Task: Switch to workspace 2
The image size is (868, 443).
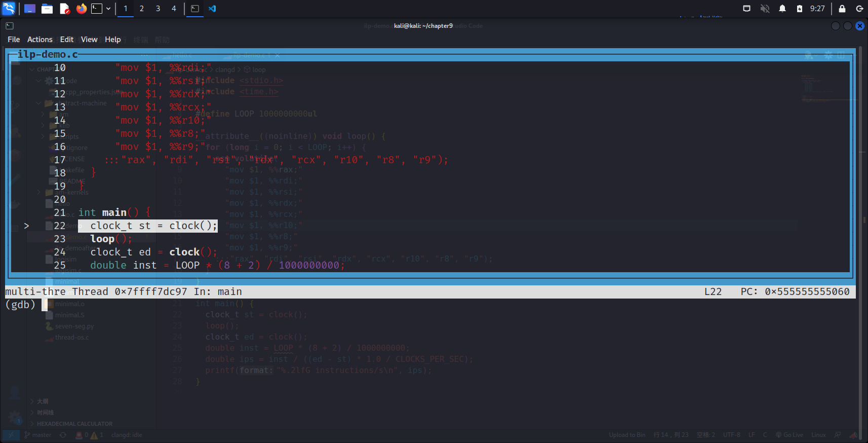Action: tap(142, 9)
